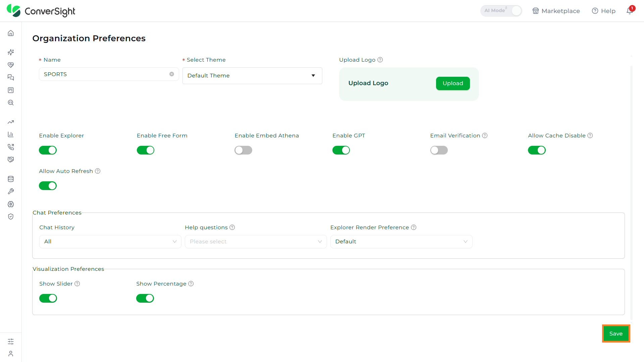Click the Visualization Preferences section label

click(x=68, y=269)
